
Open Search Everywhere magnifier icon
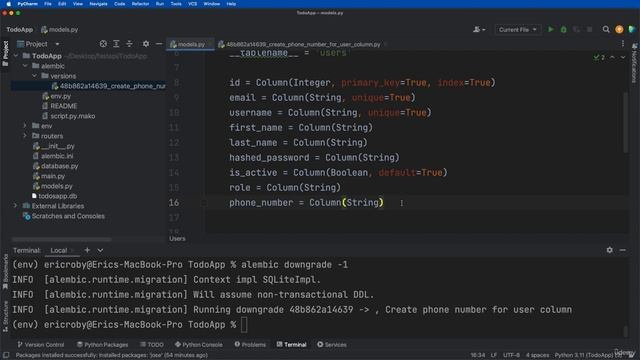point(606,29)
